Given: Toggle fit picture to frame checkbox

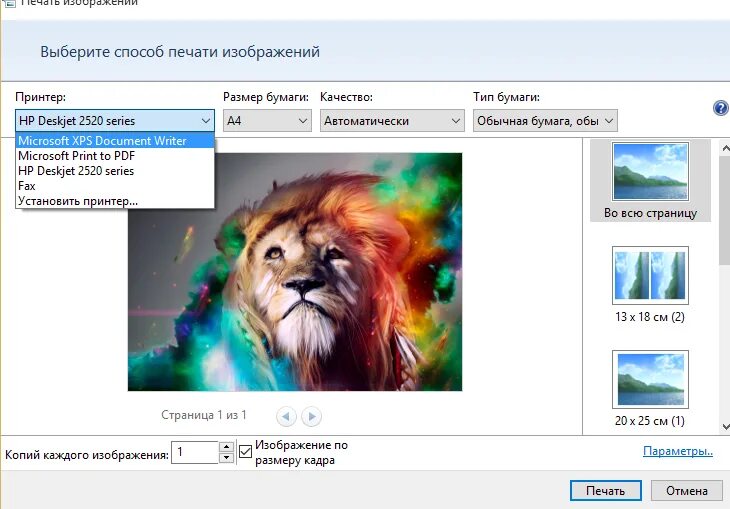Looking at the screenshot, I should pyautogui.click(x=245, y=451).
